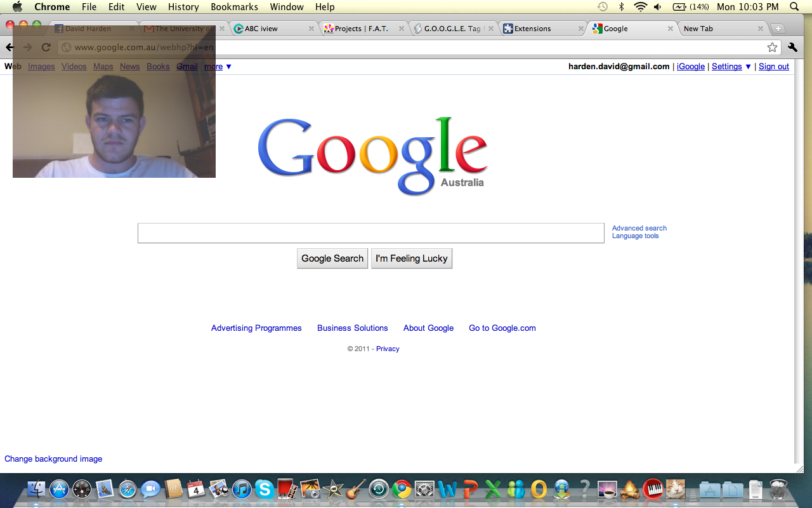
Task: Open the Language tools link
Action: (x=635, y=236)
